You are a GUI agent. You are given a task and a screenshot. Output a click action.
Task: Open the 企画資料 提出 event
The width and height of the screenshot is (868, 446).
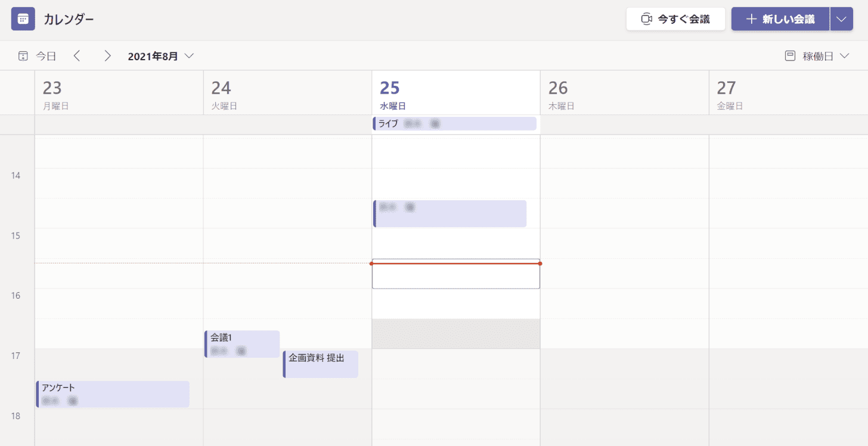coord(320,364)
